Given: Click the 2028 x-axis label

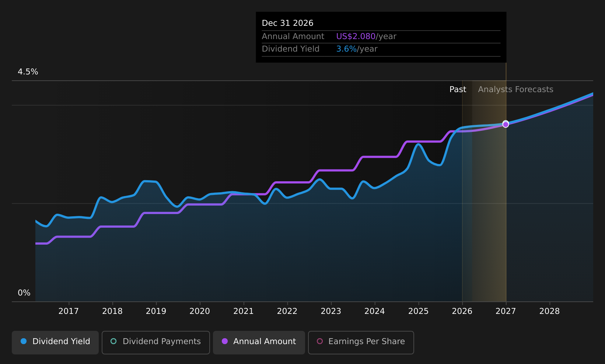Looking at the screenshot, I should 550,311.
